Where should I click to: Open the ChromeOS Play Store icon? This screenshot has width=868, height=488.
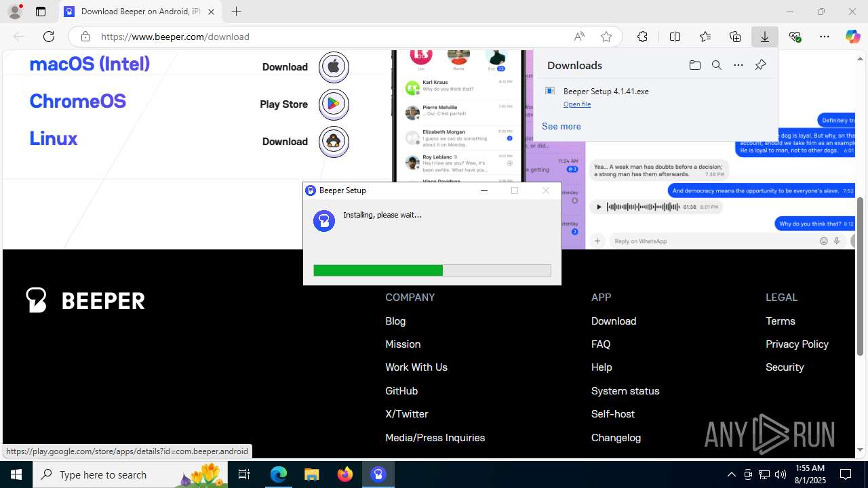[334, 104]
